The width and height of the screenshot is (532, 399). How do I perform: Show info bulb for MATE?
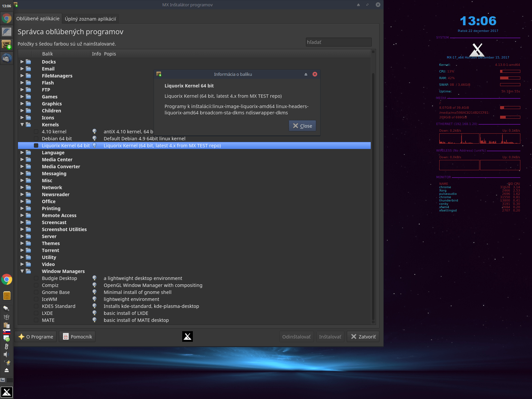(94, 320)
